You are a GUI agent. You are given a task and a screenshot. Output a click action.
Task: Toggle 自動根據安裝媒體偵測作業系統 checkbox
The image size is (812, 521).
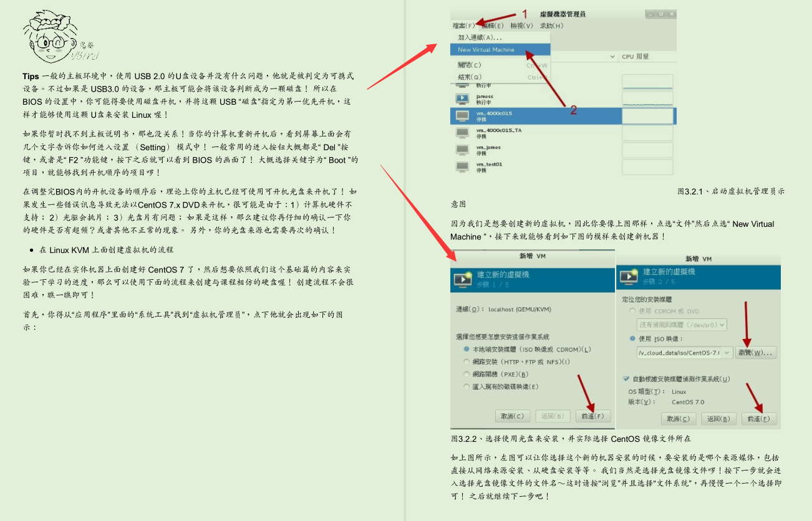click(626, 378)
